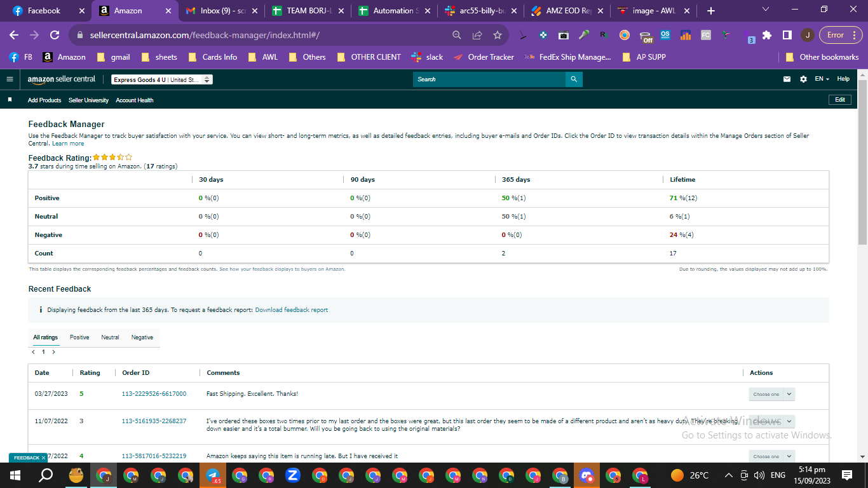Switch to the Inbox (9) Gmail tab
Viewport: 868px width, 488px height.
[x=222, y=11]
